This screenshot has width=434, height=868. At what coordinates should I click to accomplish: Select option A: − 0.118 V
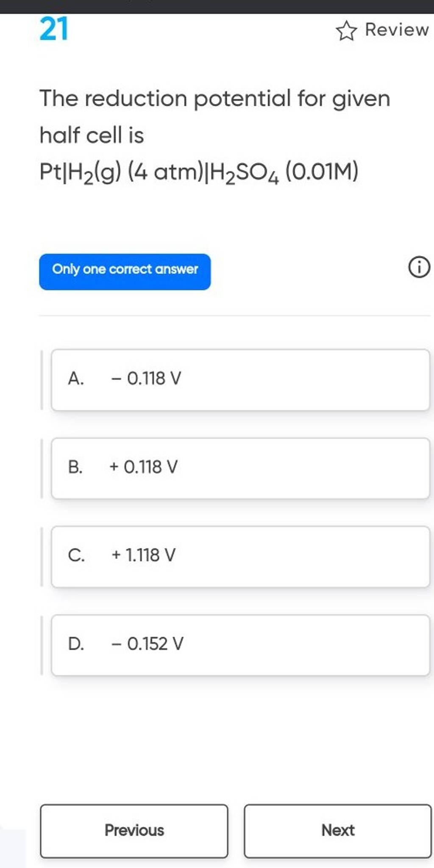(x=240, y=380)
